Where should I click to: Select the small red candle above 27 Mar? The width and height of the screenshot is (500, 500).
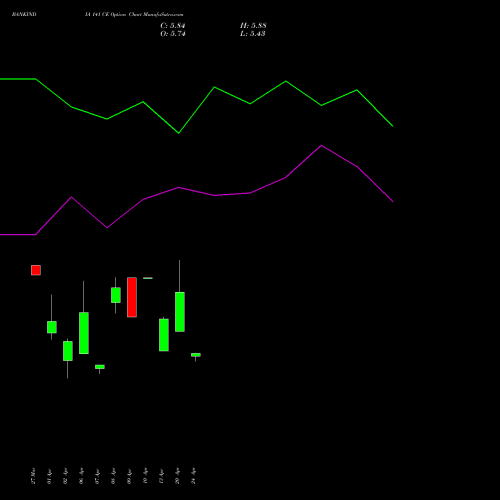pos(36,270)
